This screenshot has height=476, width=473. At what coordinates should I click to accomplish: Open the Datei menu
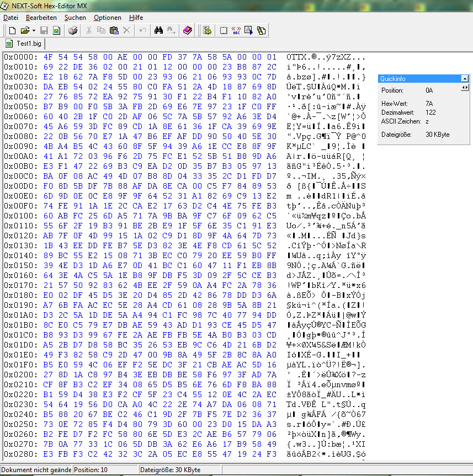click(x=10, y=18)
